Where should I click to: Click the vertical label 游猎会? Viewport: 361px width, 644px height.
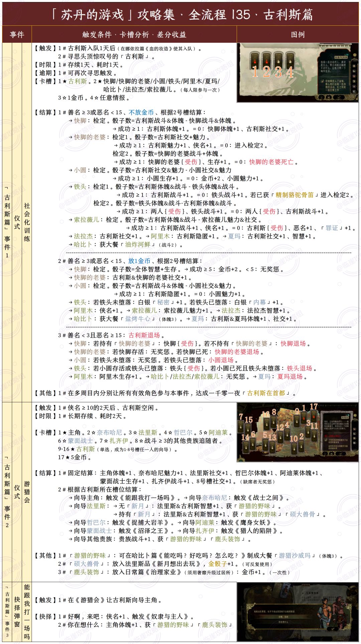(x=27, y=492)
